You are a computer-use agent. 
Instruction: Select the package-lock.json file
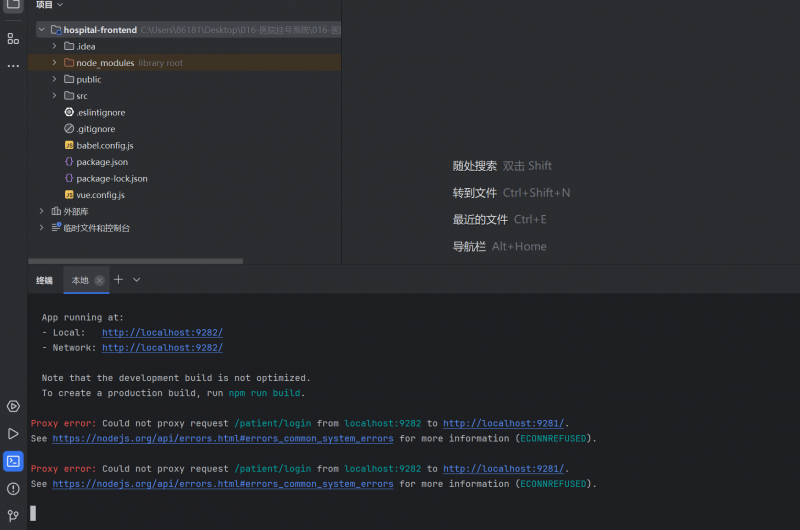112,179
